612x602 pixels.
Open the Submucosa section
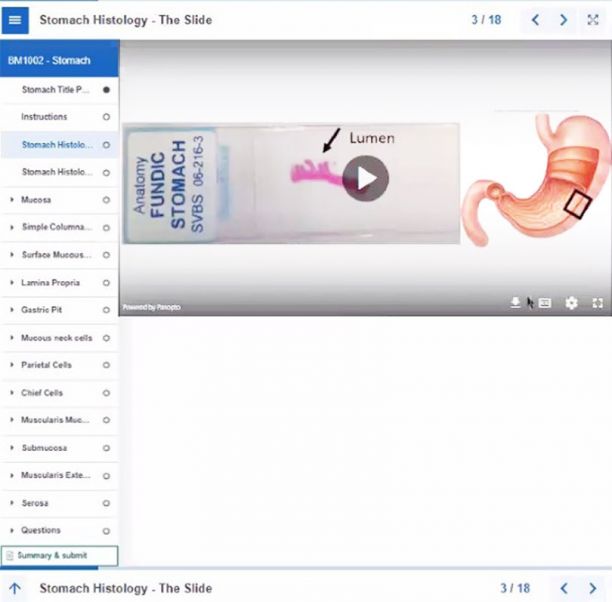(60, 448)
